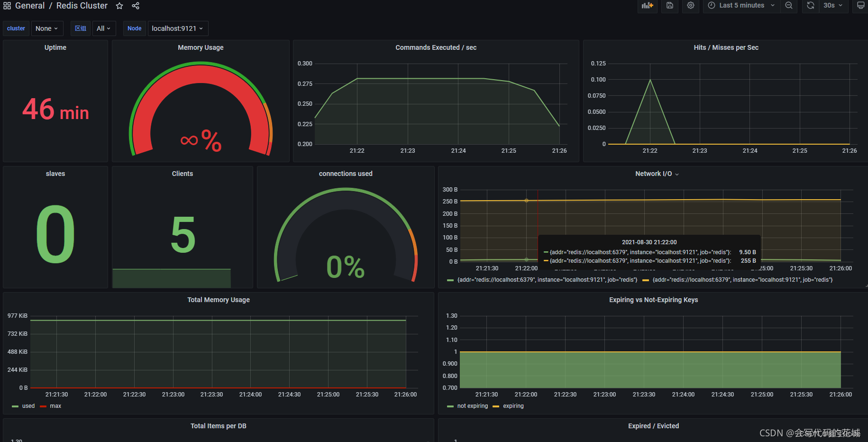The image size is (868, 442).
Task: Open Expiring vs Not-Expiring Keys title
Action: click(x=653, y=300)
